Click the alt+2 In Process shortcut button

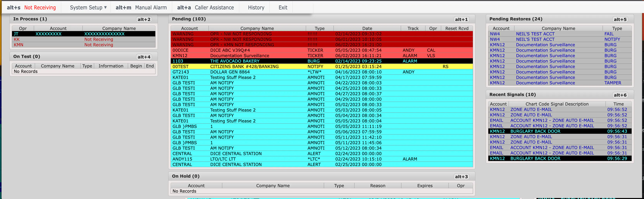point(144,19)
